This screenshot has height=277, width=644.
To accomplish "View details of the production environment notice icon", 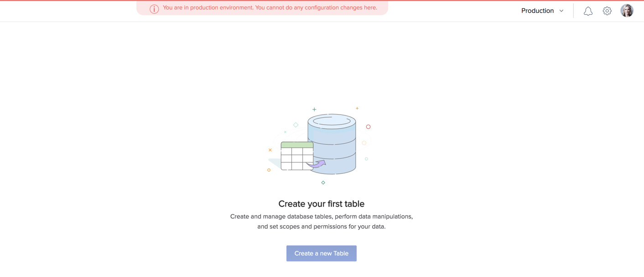I will 154,8.
